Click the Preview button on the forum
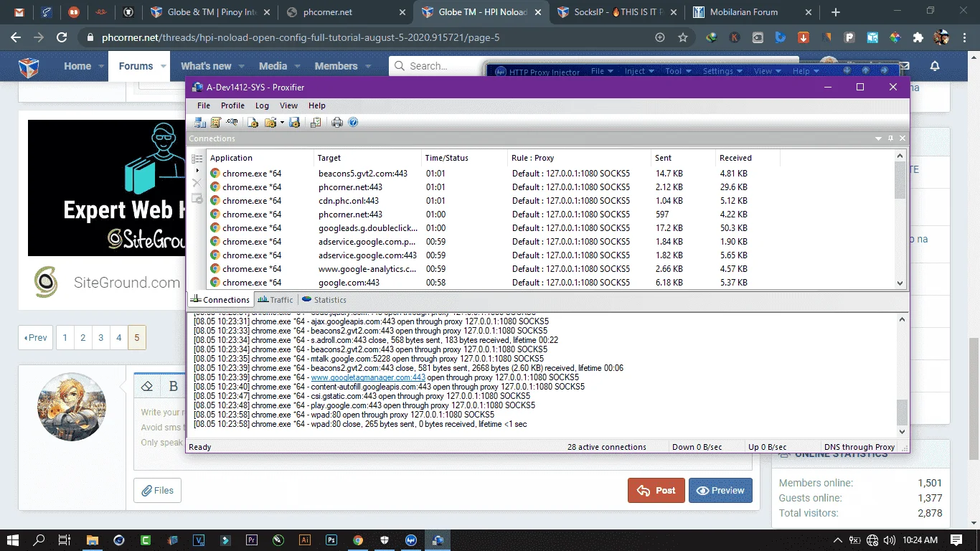Screen dimensions: 980x551 coord(720,491)
